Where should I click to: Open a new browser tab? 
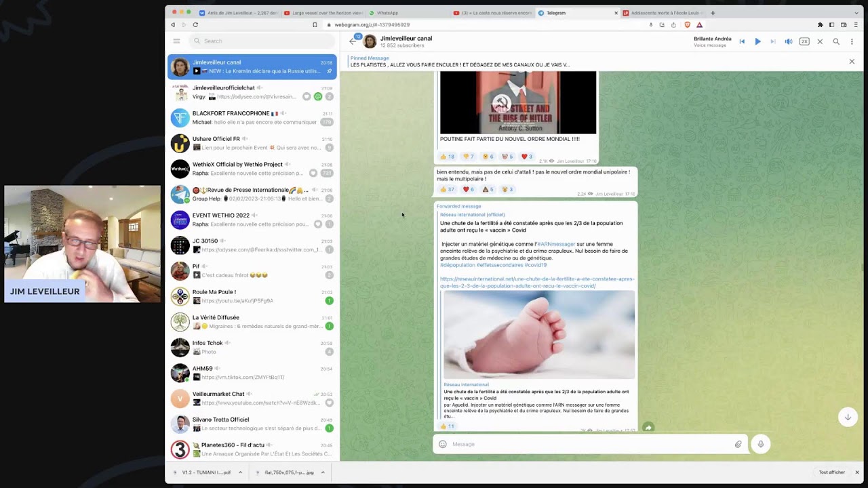point(713,12)
